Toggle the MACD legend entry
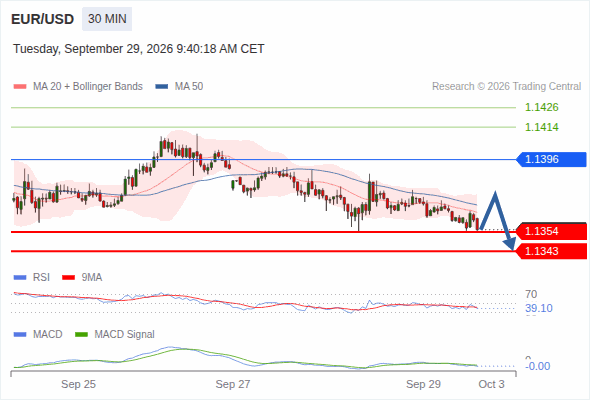590x400 pixels. 38,335
